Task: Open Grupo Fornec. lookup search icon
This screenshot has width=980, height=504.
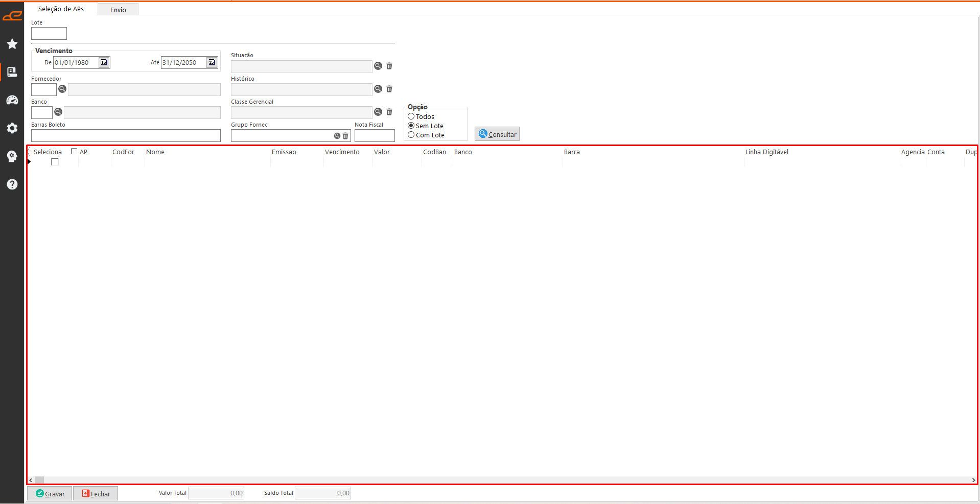Action: pyautogui.click(x=337, y=136)
